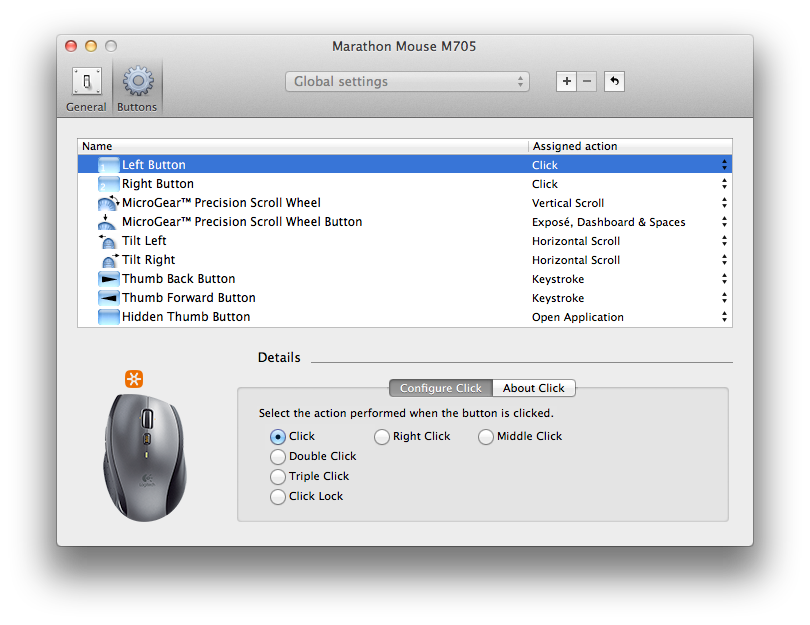Open Right Button assigned action stepper

pos(724,184)
